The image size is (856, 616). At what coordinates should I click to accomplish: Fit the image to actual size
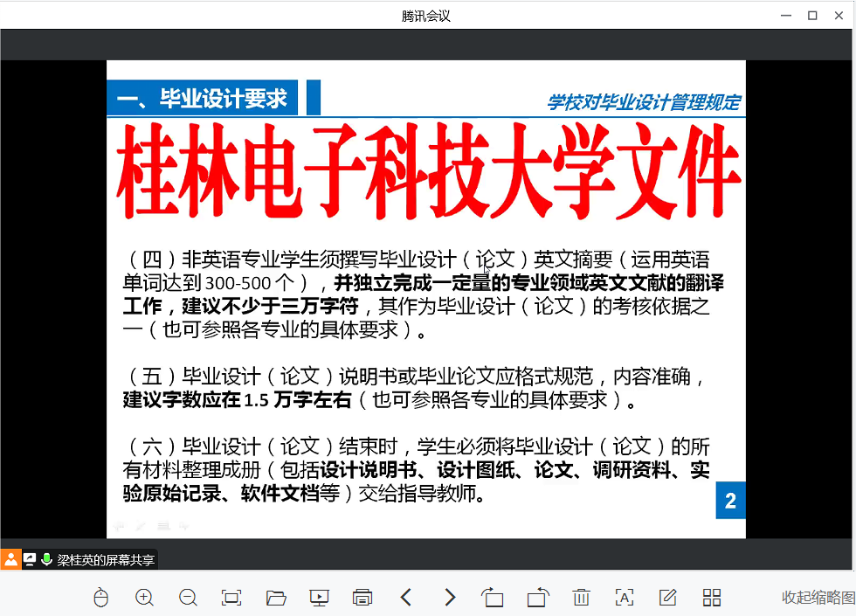231,598
